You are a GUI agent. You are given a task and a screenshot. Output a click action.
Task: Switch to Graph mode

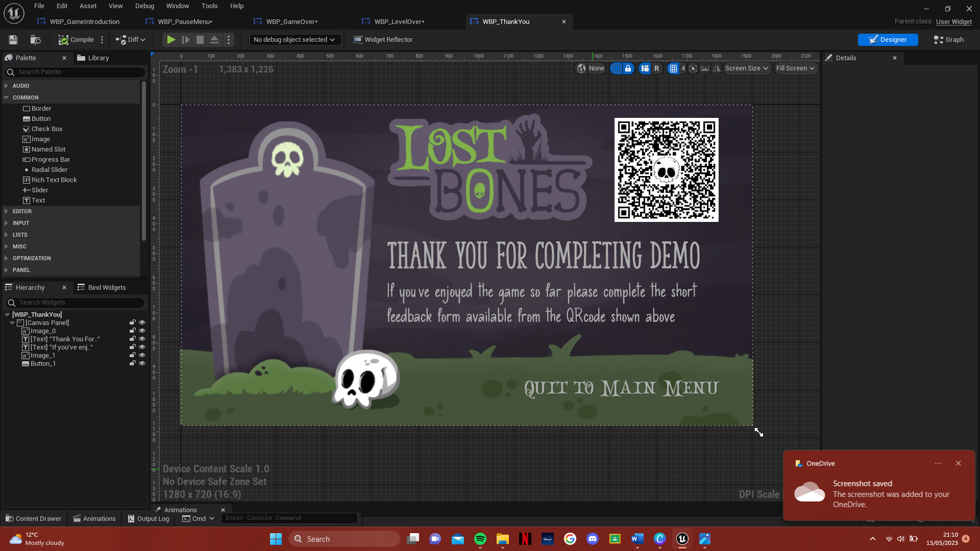pos(949,40)
